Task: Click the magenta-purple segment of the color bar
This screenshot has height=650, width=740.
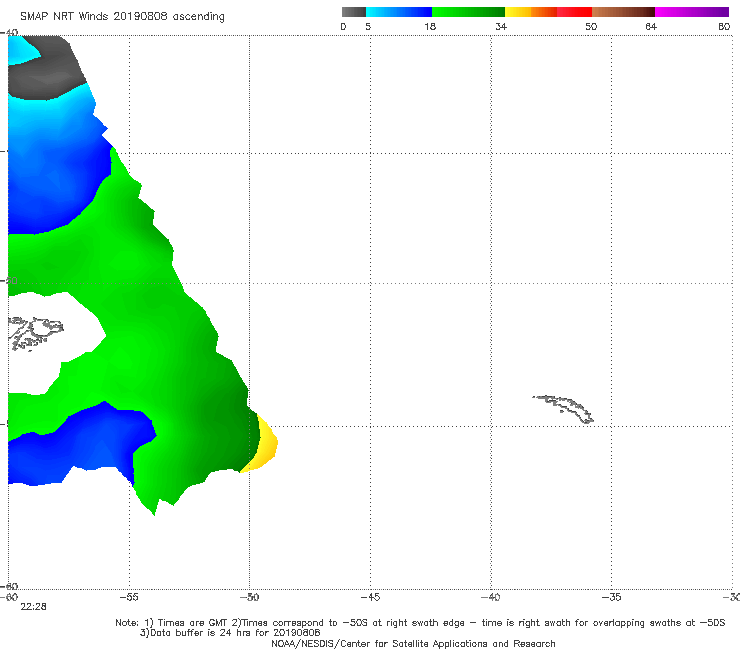Action: pyautogui.click(x=692, y=12)
